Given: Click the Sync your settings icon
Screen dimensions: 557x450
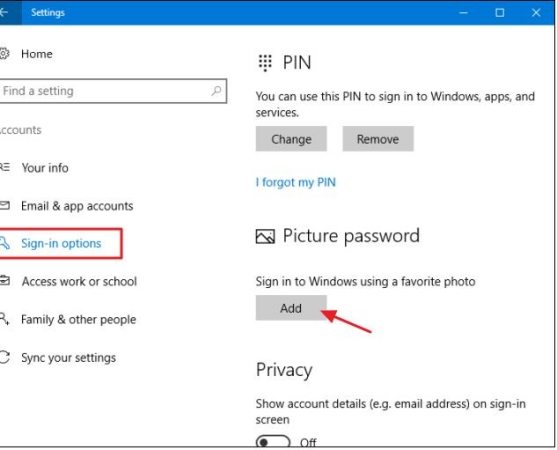Looking at the screenshot, I should click(x=4, y=357).
